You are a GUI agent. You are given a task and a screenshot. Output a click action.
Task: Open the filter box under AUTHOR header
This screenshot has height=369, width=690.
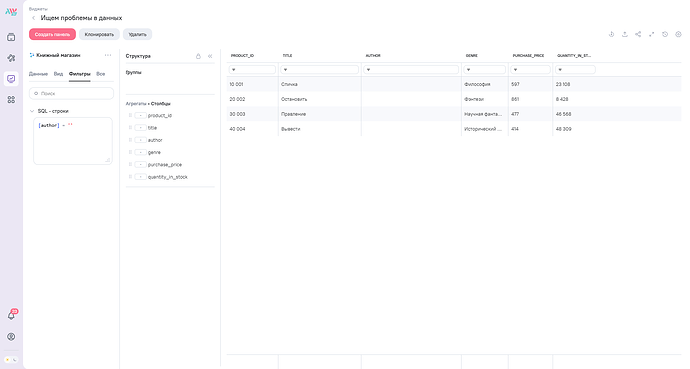[411, 69]
